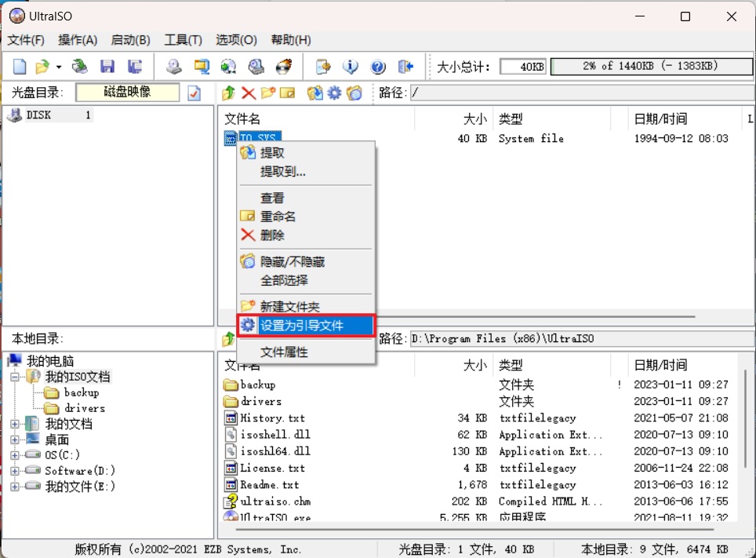
Task: Click the red X delete icon in the disc toolbar
Action: tap(249, 93)
